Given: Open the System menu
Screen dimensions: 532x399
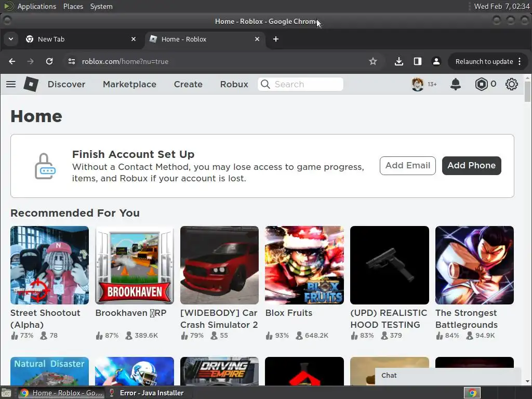Looking at the screenshot, I should point(101,6).
